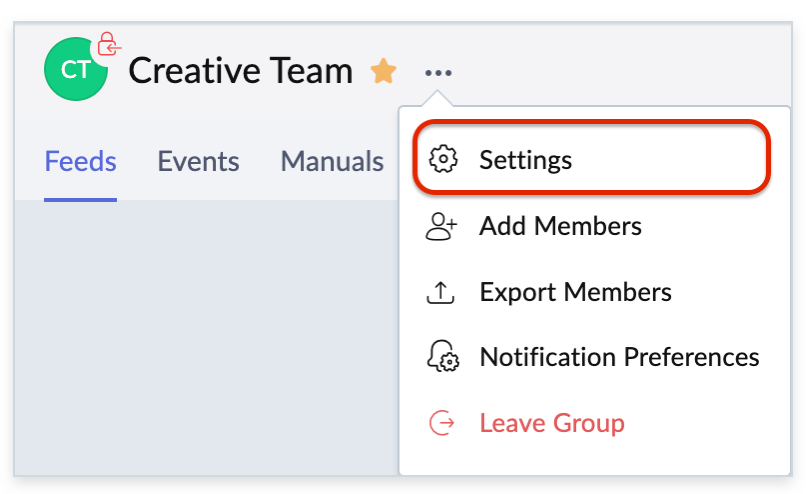The width and height of the screenshot is (810, 494).
Task: Click the empty gray feed area
Action: [200, 340]
